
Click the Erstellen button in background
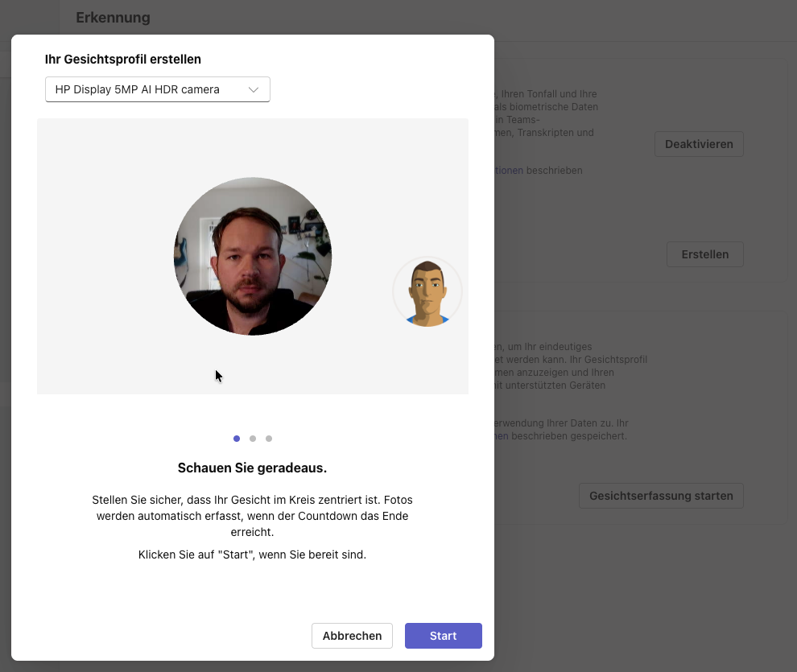tap(705, 254)
